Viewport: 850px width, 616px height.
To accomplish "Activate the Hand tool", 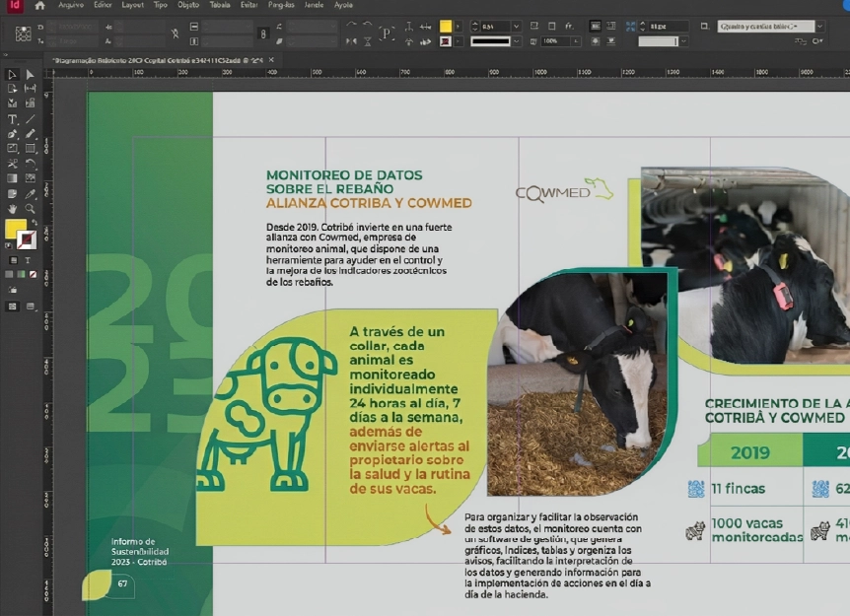I will pyautogui.click(x=12, y=209).
